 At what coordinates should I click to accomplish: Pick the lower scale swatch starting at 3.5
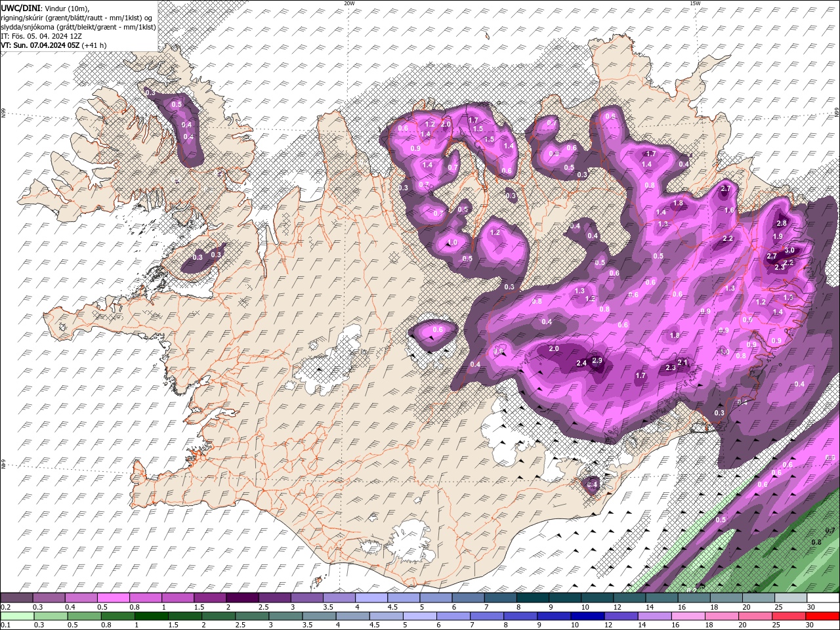click(318, 616)
